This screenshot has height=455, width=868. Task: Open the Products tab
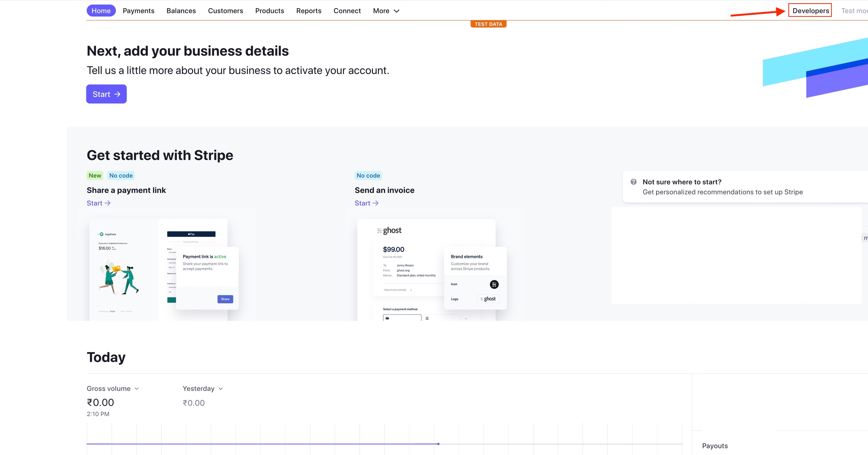(270, 11)
